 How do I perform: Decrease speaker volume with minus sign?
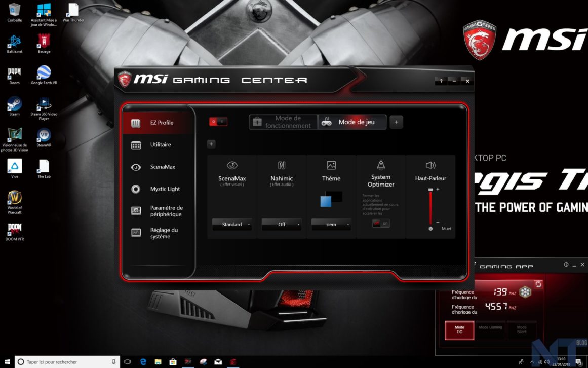tap(438, 222)
